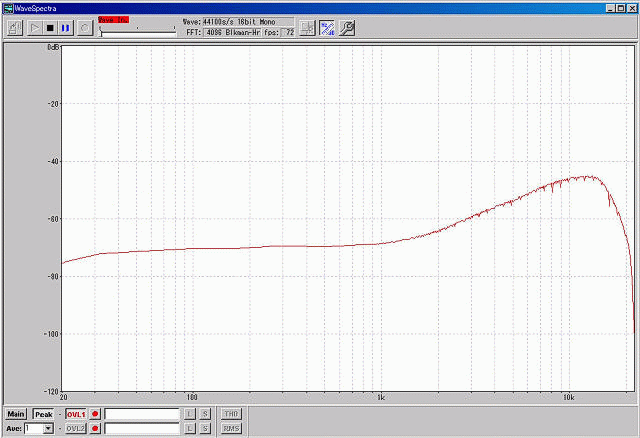Open settings with the wrench icon
Screen dimensions: 640x438
345,28
